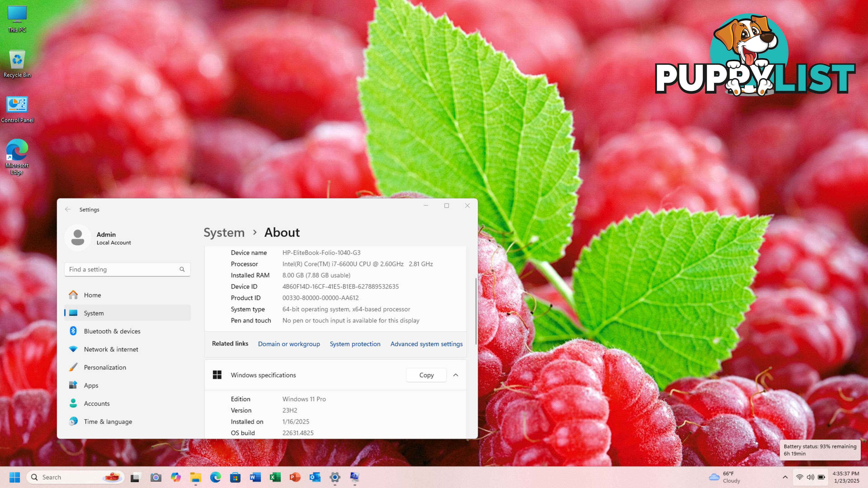Open Time & language settings
This screenshot has width=868, height=488.
tap(127, 421)
